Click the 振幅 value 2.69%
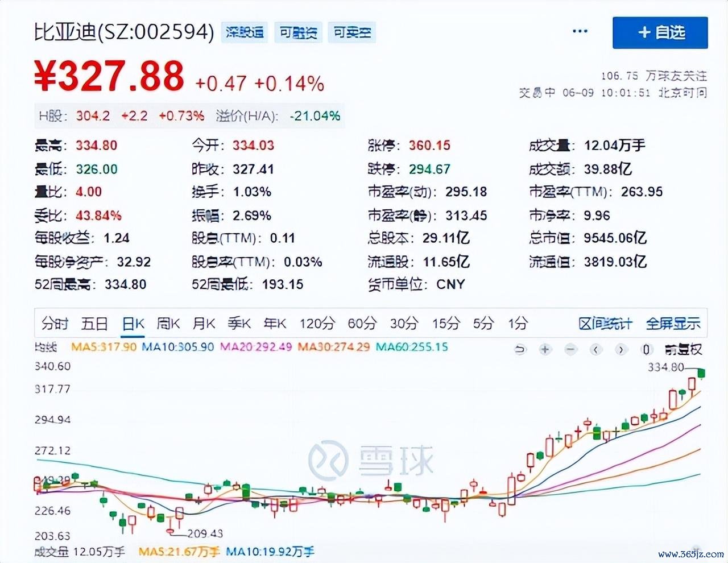 tap(252, 216)
